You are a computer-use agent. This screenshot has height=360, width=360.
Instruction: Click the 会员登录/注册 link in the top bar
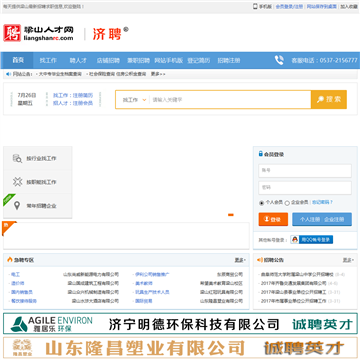(289, 6)
